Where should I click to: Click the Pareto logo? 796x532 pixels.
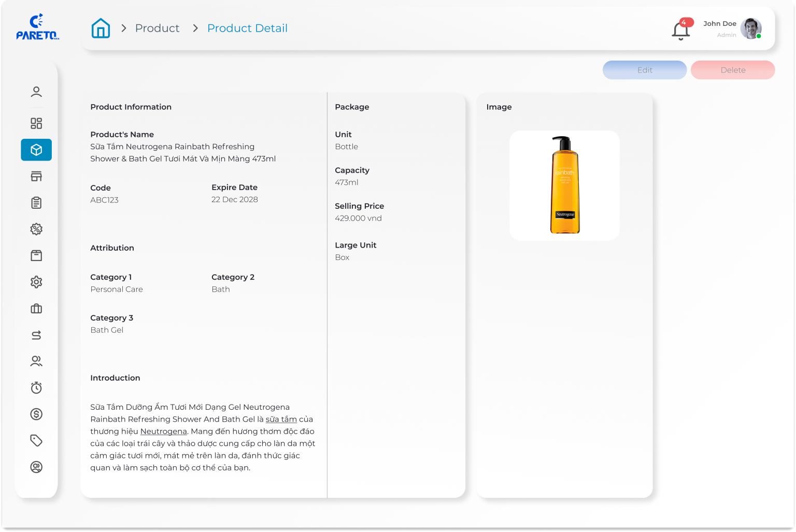(x=37, y=27)
